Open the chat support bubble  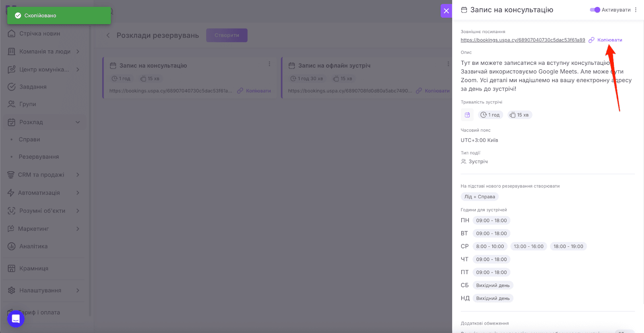tap(16, 319)
